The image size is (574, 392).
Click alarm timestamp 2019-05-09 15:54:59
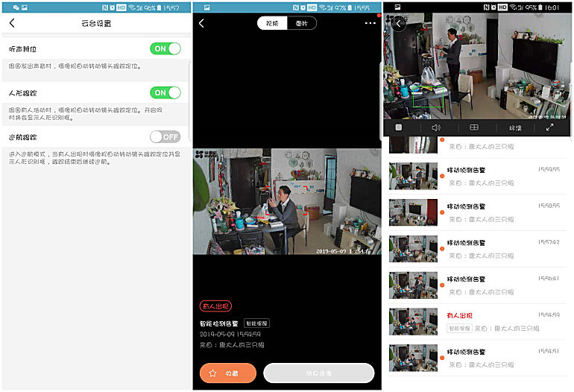pos(230,334)
